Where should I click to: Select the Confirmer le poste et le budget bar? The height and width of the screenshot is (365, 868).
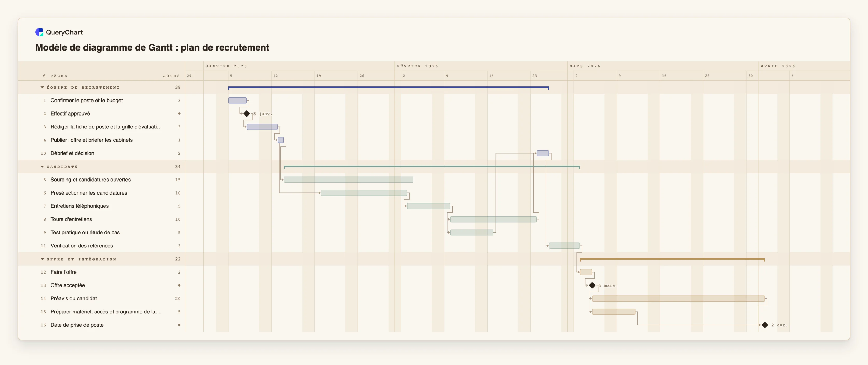(x=238, y=100)
